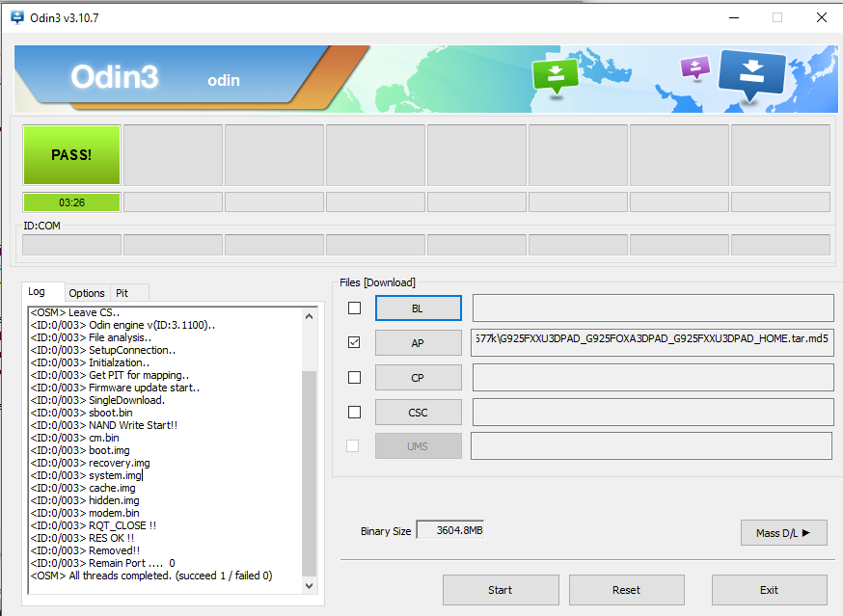Enable the BL file checkbox

pyautogui.click(x=354, y=308)
